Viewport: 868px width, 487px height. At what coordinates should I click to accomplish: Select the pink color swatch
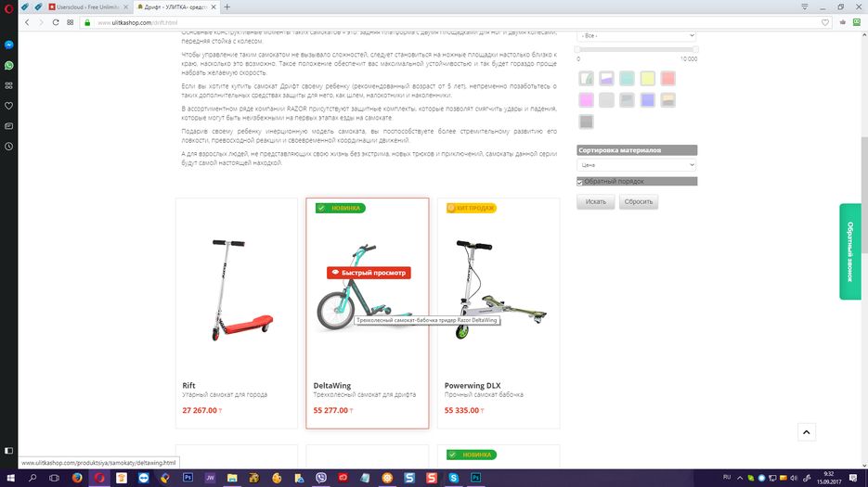586,100
